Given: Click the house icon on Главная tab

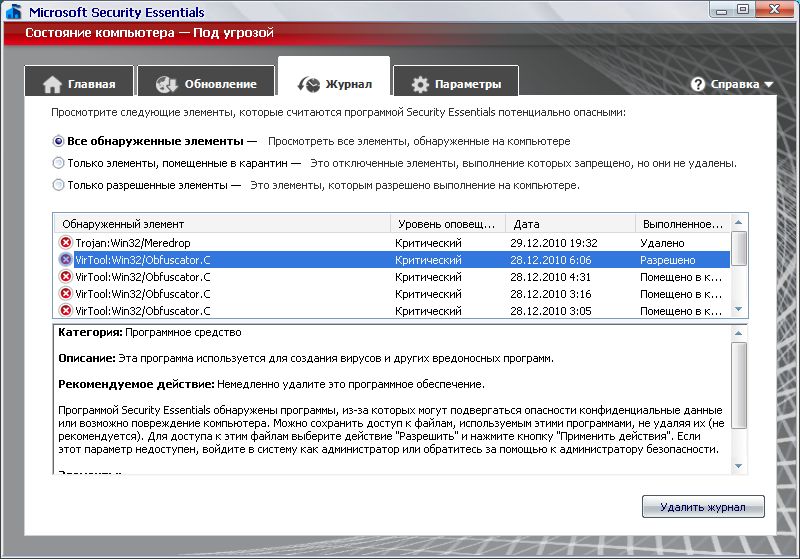Looking at the screenshot, I should coord(53,84).
